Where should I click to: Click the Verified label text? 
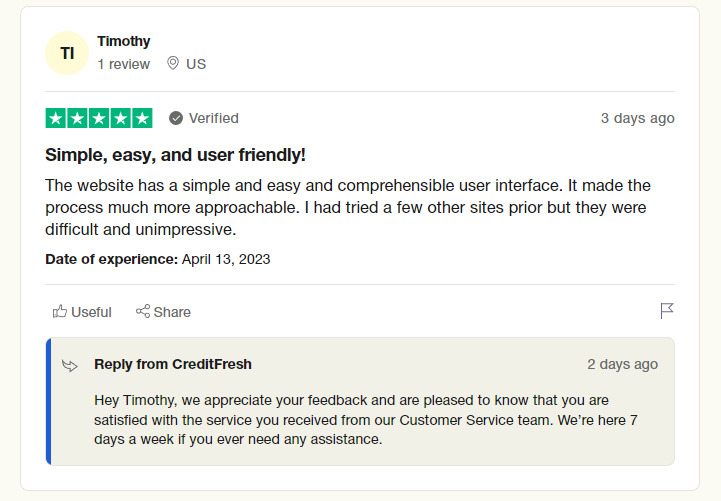pos(214,118)
